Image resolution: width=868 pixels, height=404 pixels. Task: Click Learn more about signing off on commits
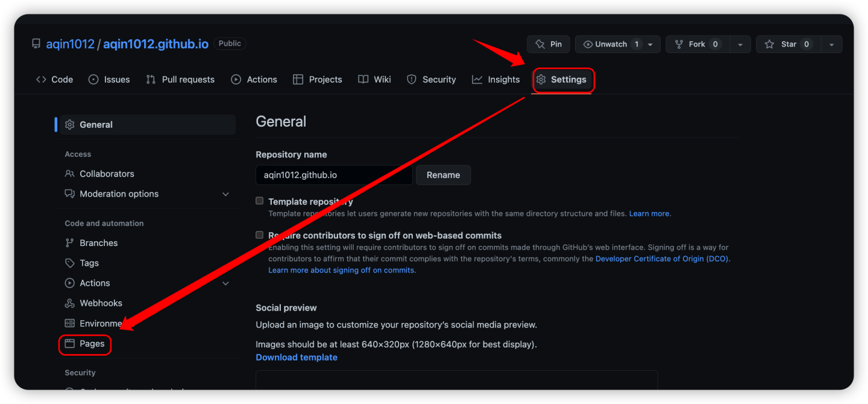(x=341, y=270)
